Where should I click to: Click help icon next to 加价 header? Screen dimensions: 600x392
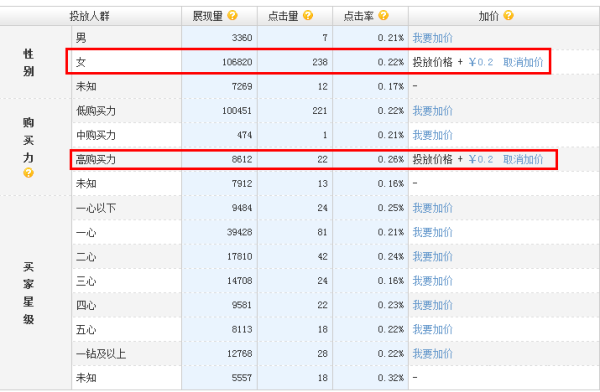click(509, 15)
